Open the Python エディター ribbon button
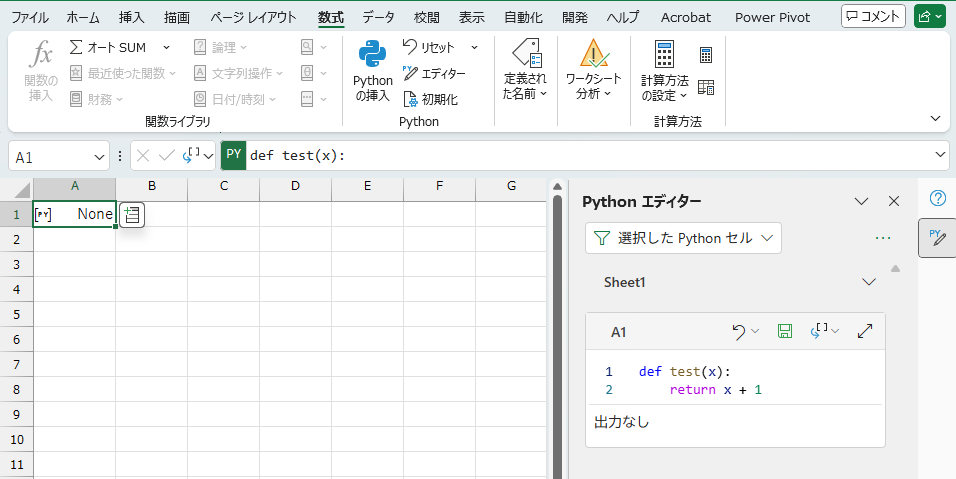This screenshot has height=479, width=956. click(434, 74)
